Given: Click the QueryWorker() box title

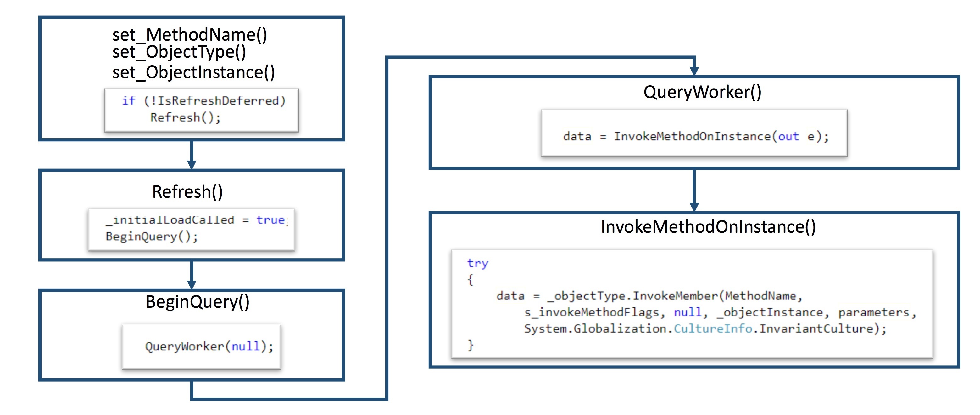Looking at the screenshot, I should tap(702, 92).
